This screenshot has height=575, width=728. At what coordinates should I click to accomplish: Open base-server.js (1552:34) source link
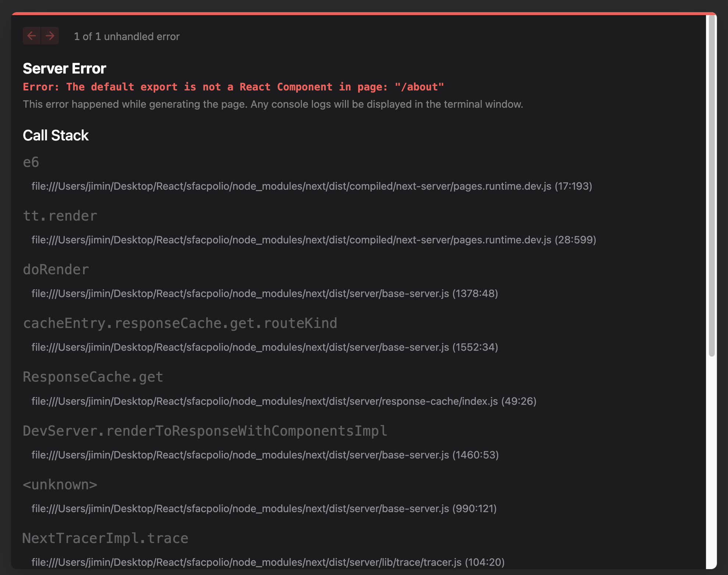(x=264, y=347)
